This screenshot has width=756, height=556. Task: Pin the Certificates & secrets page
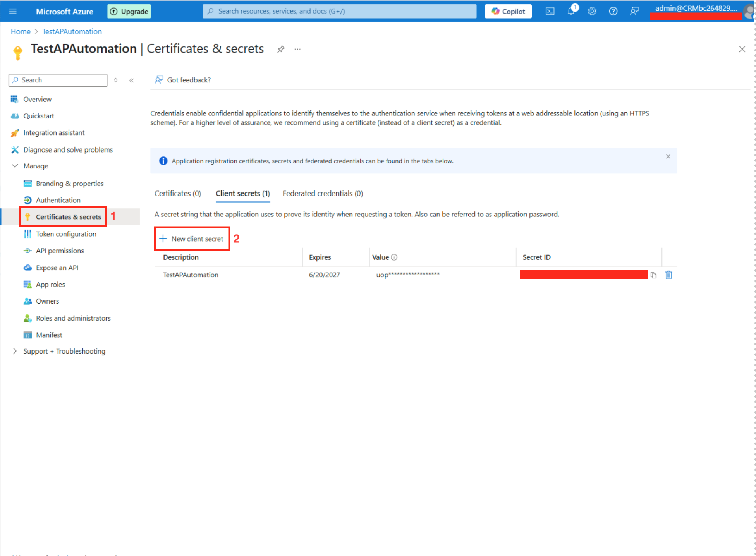click(x=281, y=49)
